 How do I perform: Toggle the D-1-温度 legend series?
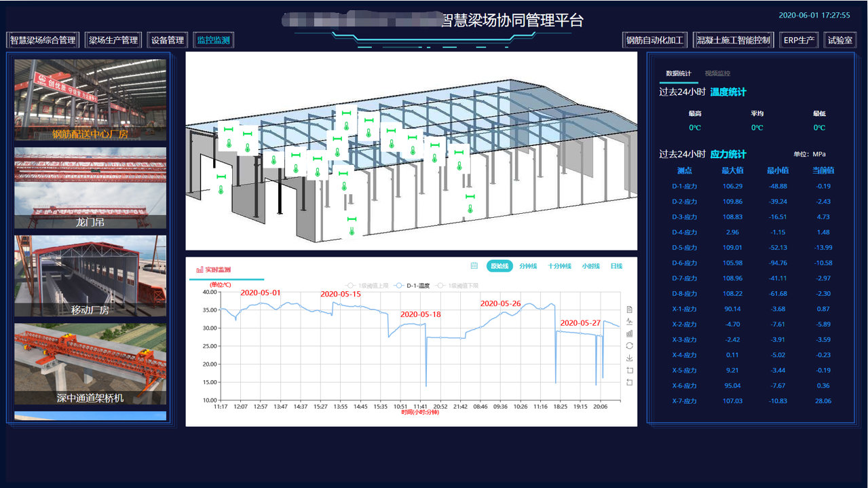click(413, 286)
